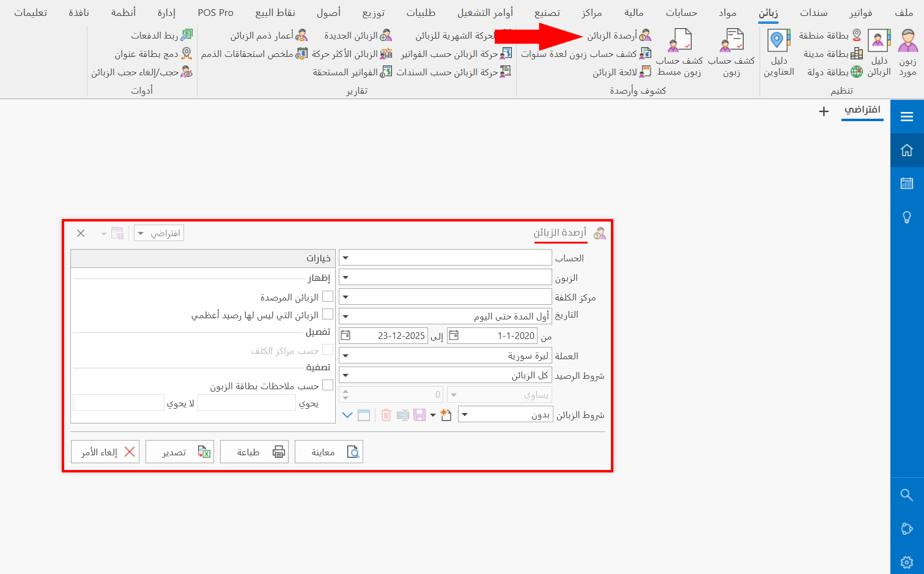Open أعمار ذمم الزبائن report
Viewport: 924px width, 574px height.
265,35
